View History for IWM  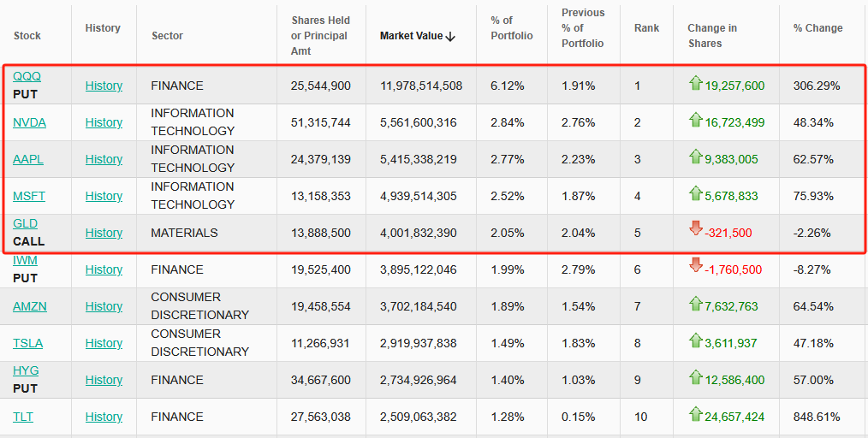coord(104,269)
